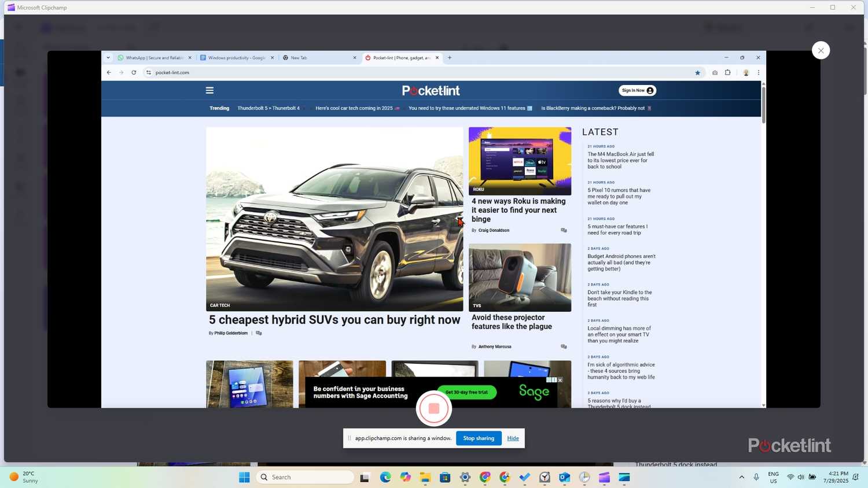Mute system volume from the system tray
The width and height of the screenshot is (868, 488).
click(x=801, y=477)
